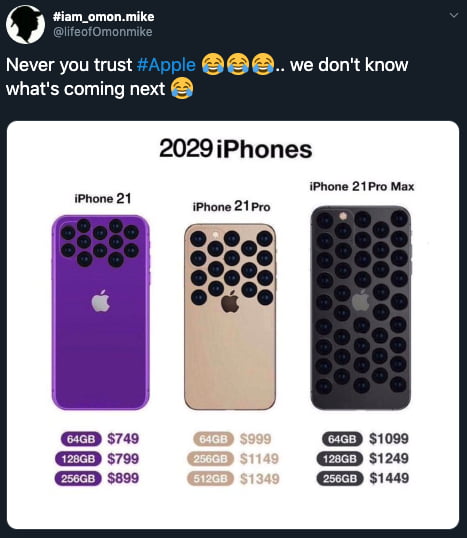
Task: Select the gold 512GB storage badge
Action: click(210, 479)
